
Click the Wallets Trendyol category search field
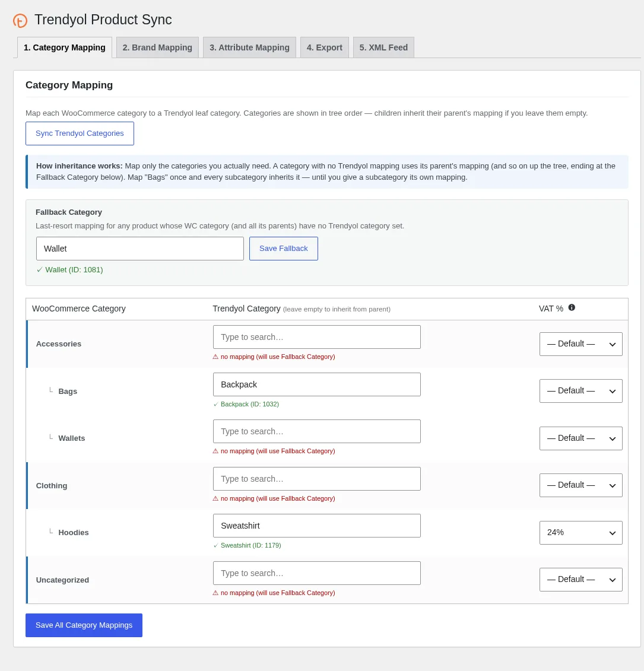coord(317,431)
